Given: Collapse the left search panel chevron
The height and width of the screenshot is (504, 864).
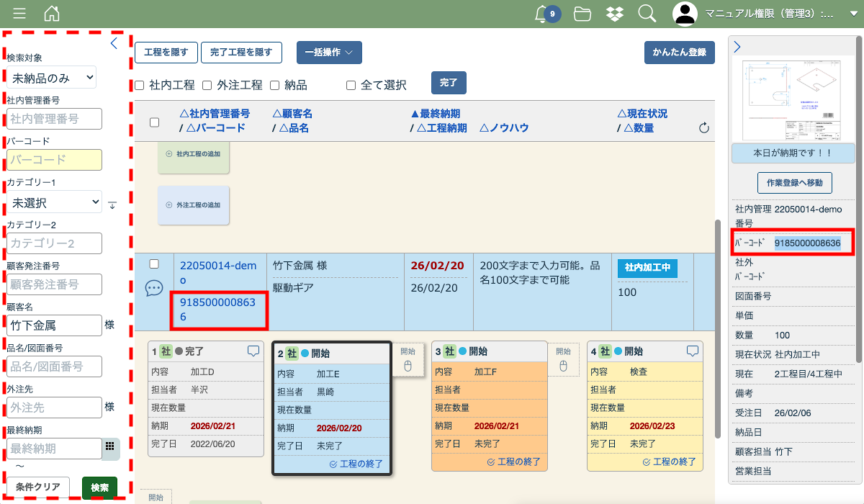Looking at the screenshot, I should point(113,43).
